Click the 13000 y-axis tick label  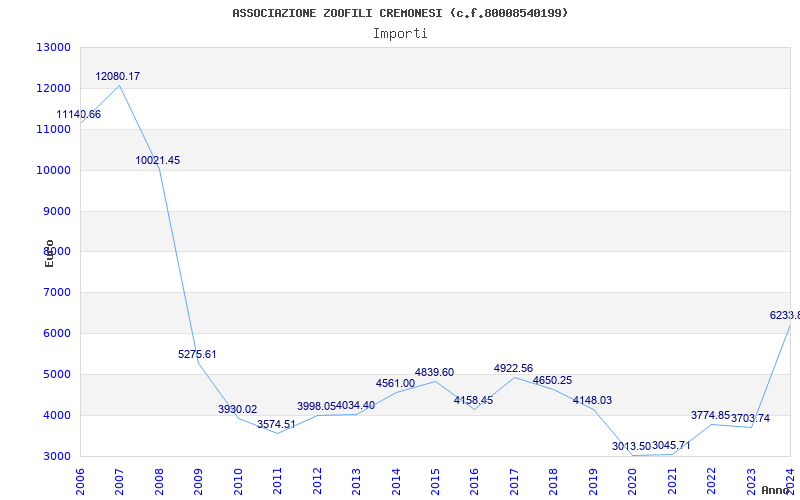coord(54,47)
